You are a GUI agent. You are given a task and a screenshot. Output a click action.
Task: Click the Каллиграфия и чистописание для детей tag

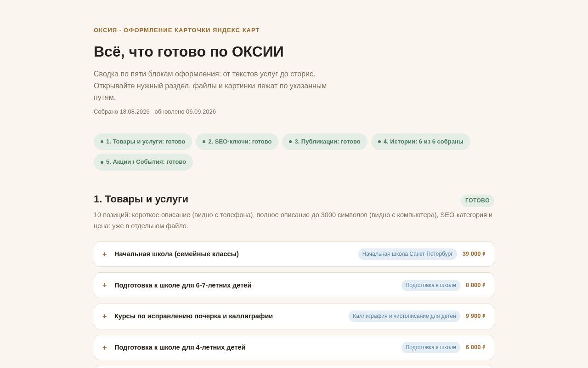pos(404,316)
